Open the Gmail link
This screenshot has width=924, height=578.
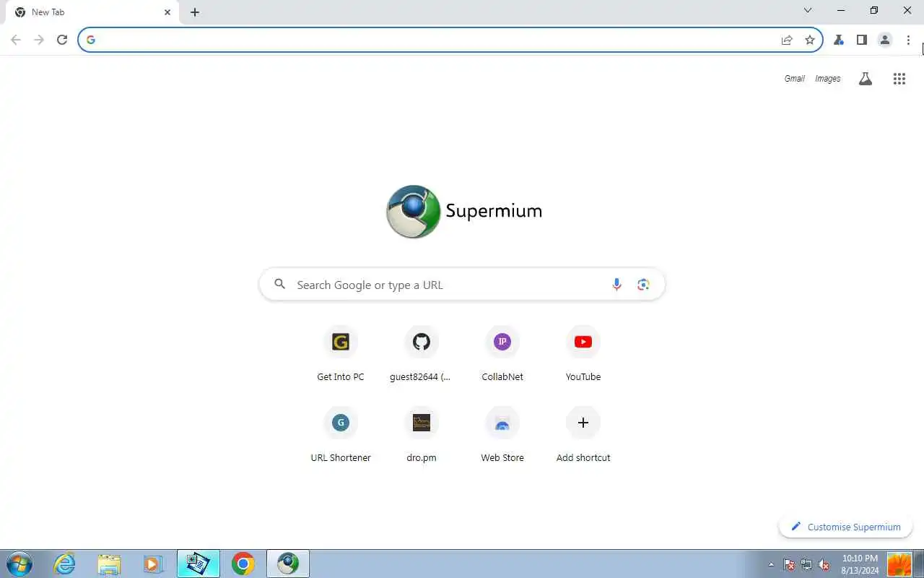point(794,79)
